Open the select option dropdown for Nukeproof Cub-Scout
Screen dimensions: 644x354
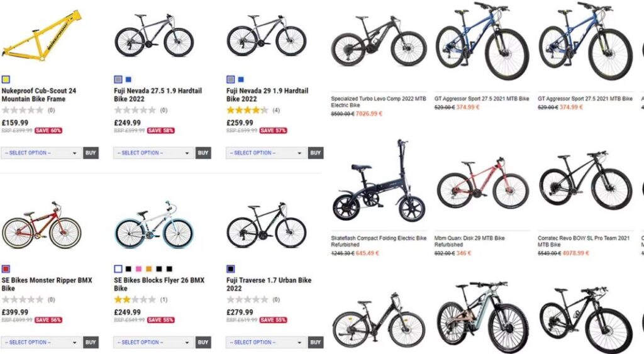(x=41, y=153)
